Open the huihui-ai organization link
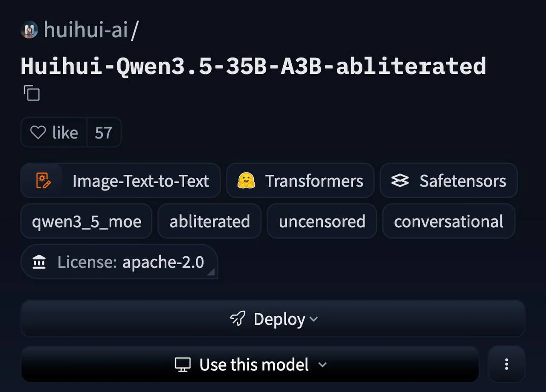 pyautogui.click(x=86, y=30)
